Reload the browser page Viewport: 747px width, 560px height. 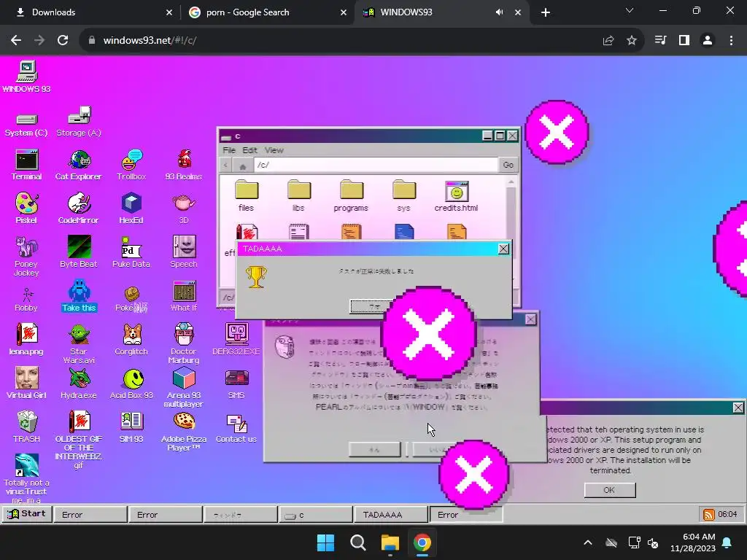[x=63, y=41]
